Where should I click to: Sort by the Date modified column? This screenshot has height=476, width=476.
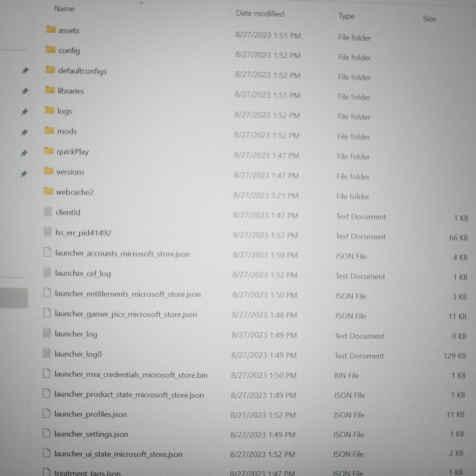point(260,14)
